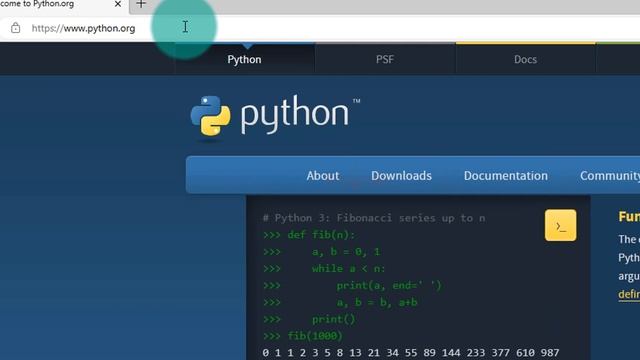Click the code line "print(a, end=' ')"

click(389, 285)
